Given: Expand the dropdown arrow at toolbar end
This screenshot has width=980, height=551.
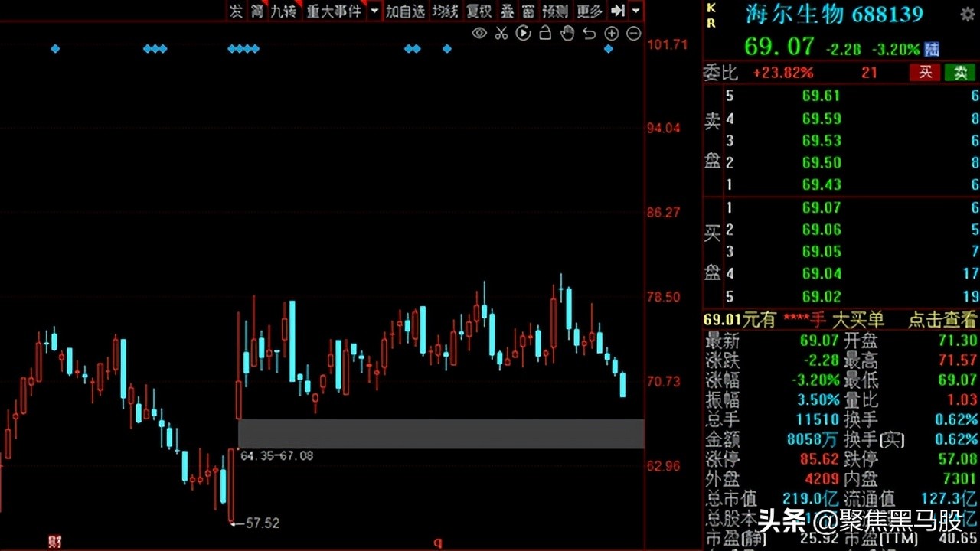Looking at the screenshot, I should point(636,11).
